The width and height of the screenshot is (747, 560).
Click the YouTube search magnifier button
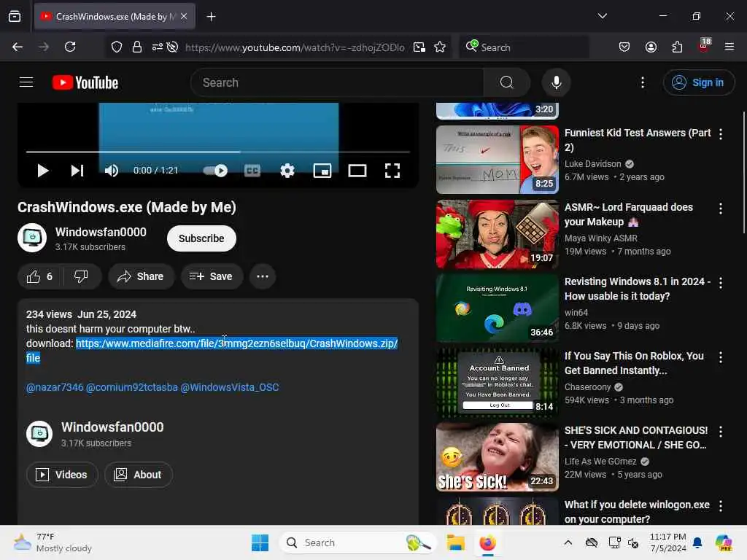pyautogui.click(x=506, y=82)
